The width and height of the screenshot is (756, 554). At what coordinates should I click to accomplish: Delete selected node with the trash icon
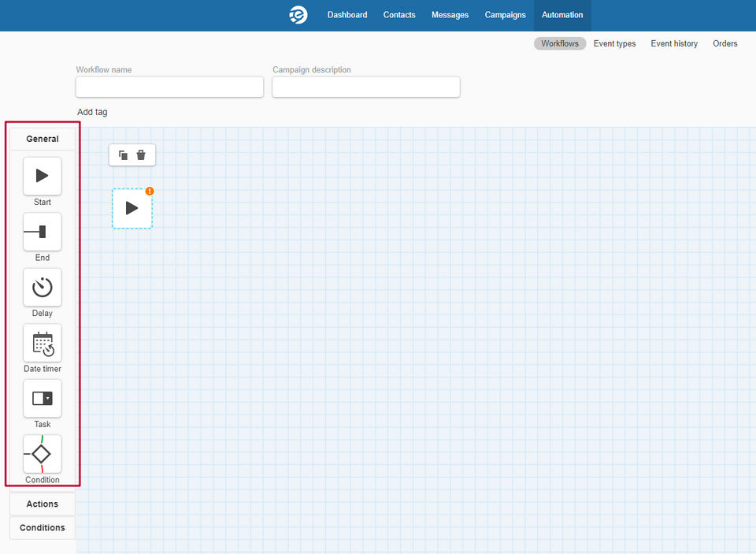click(141, 155)
